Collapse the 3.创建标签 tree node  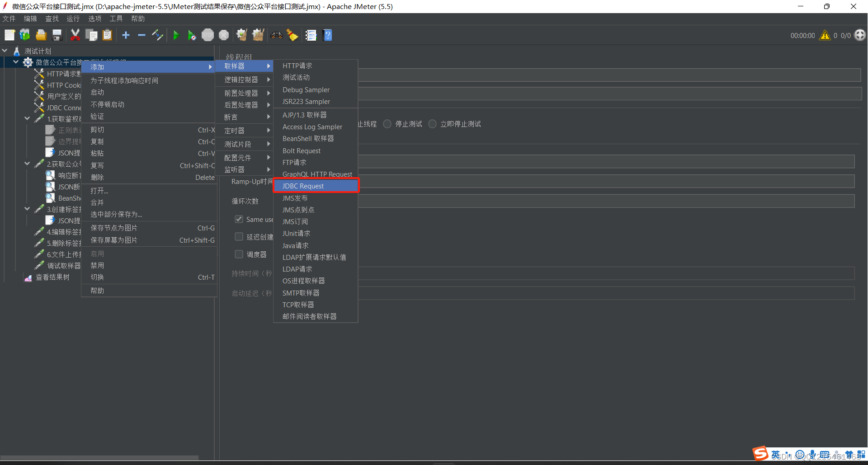tap(27, 209)
